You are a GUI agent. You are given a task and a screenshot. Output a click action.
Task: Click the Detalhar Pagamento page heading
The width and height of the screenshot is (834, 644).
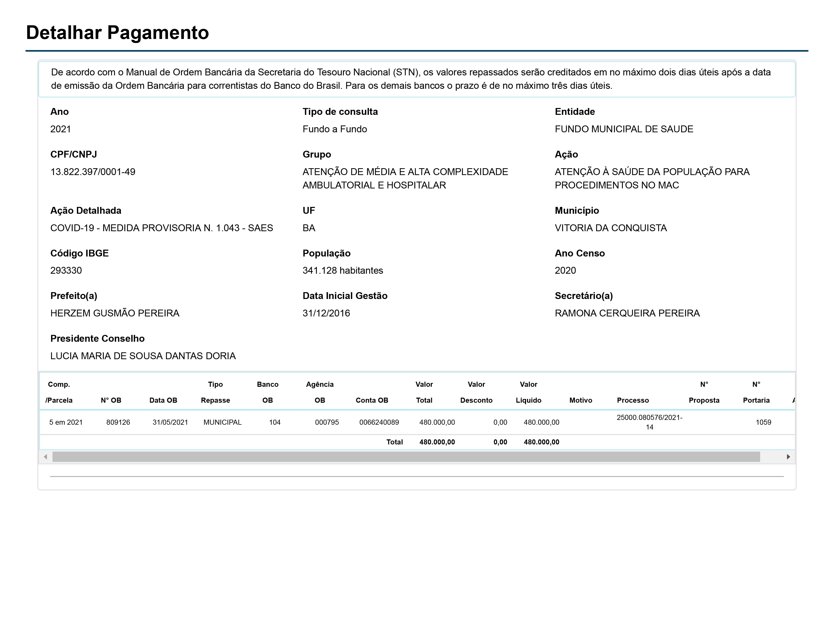pyautogui.click(x=117, y=32)
